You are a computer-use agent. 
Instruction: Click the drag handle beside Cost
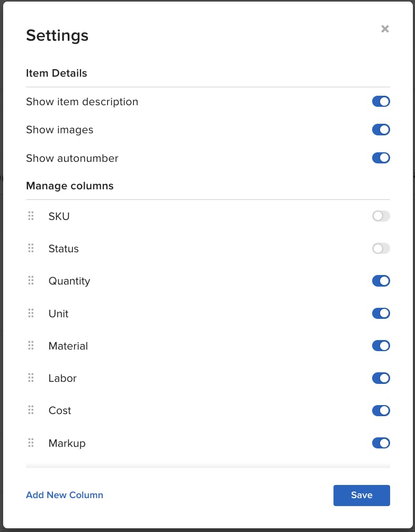click(31, 410)
